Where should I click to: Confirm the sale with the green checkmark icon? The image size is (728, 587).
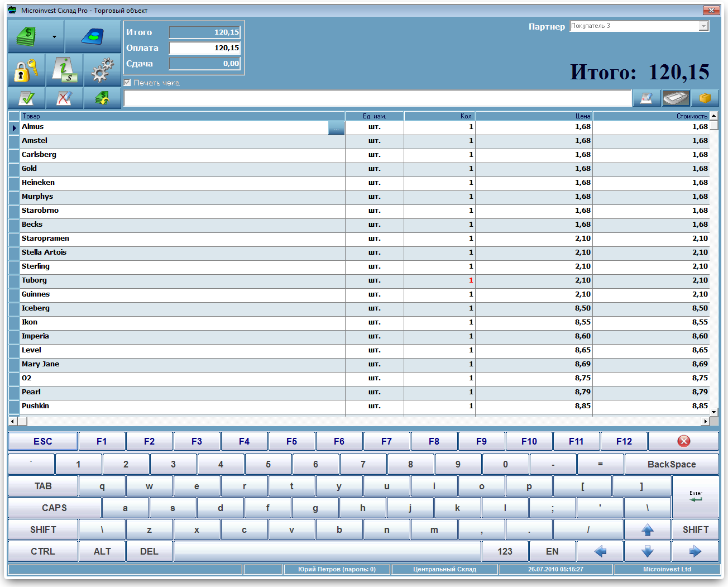tap(26, 98)
